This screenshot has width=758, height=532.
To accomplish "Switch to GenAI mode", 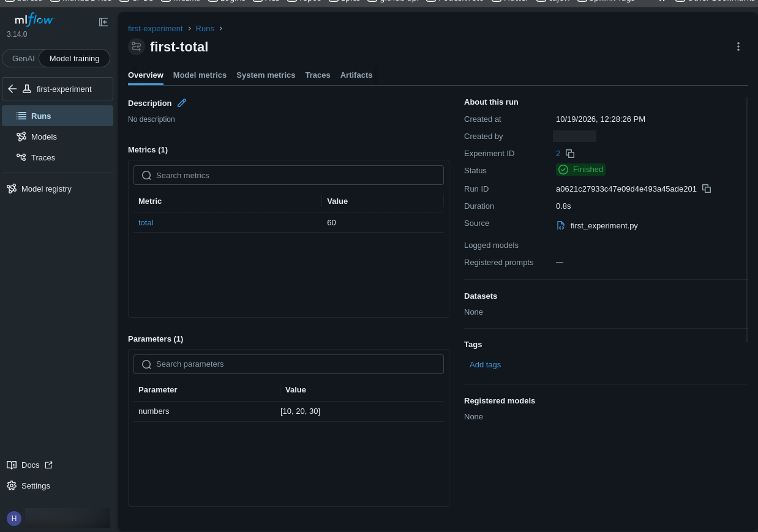I will pyautogui.click(x=23, y=58).
